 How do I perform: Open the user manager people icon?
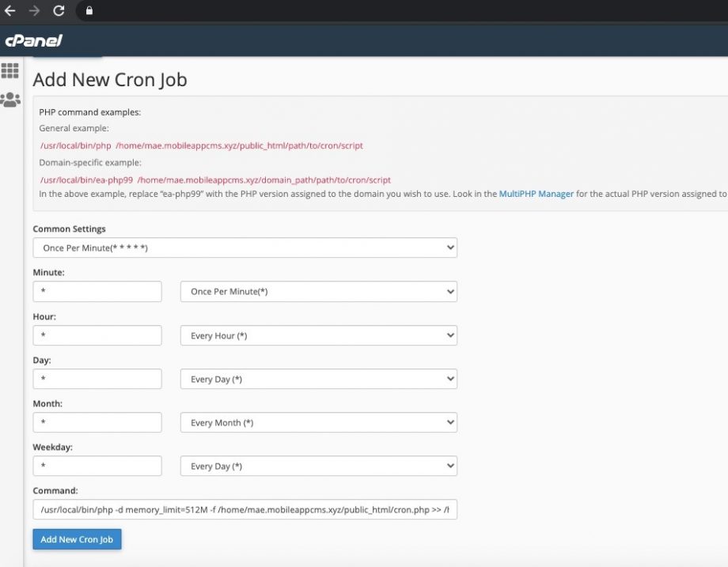10,100
